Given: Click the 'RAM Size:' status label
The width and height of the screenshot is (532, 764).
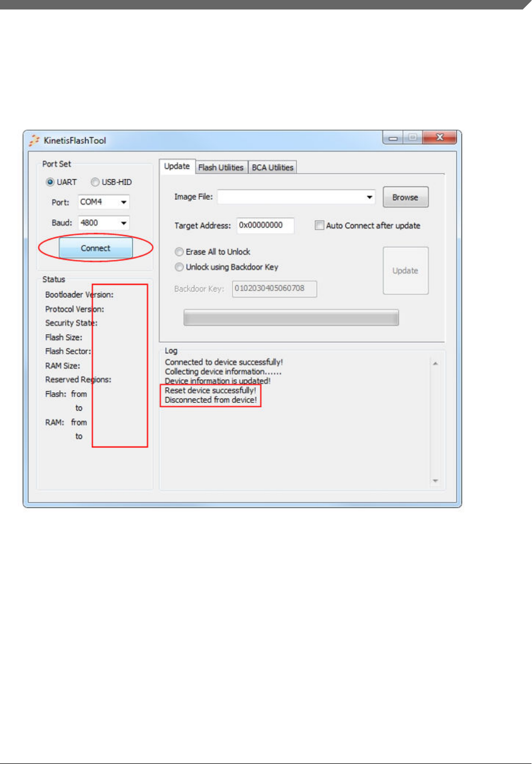Looking at the screenshot, I should click(63, 366).
